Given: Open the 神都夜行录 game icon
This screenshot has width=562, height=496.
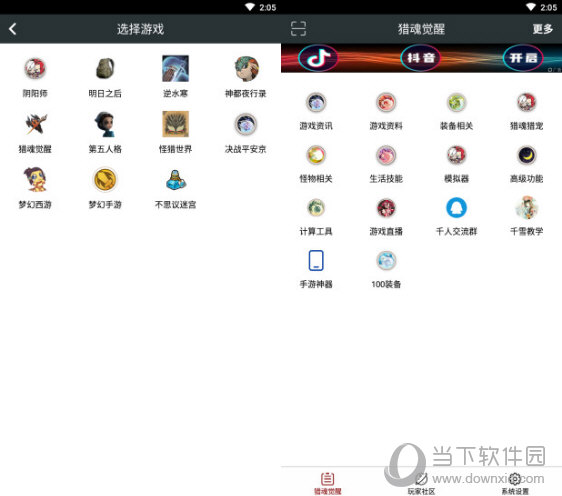Looking at the screenshot, I should 246,68.
